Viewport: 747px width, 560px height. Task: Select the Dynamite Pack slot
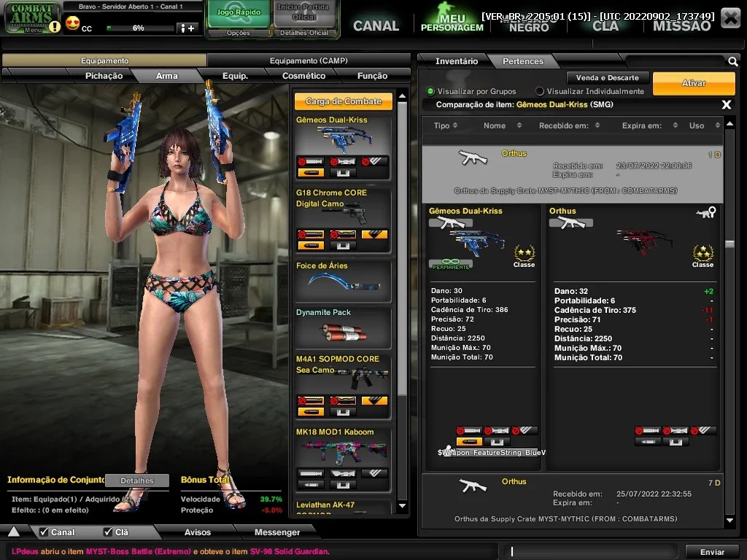tap(343, 327)
